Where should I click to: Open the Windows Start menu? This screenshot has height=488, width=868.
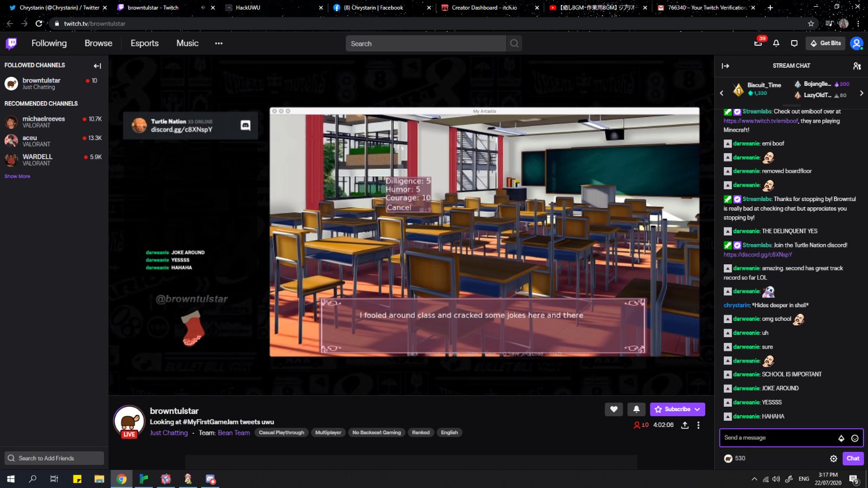pos(11,479)
